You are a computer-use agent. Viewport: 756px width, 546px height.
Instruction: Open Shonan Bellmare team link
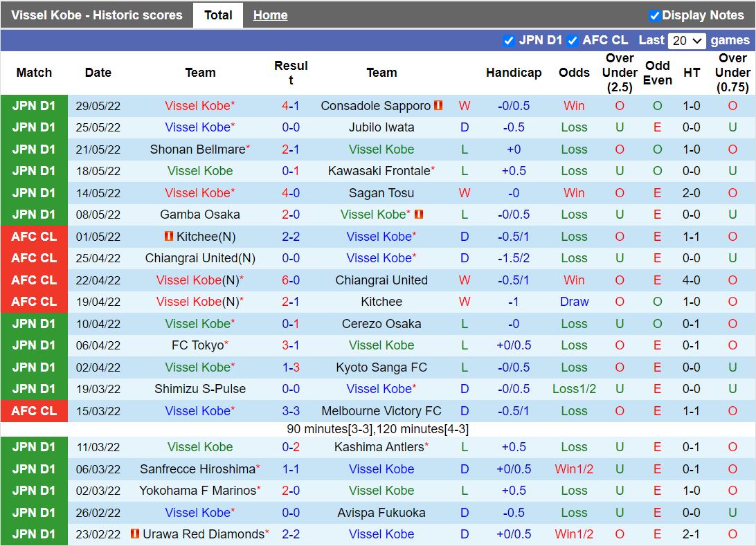197,149
